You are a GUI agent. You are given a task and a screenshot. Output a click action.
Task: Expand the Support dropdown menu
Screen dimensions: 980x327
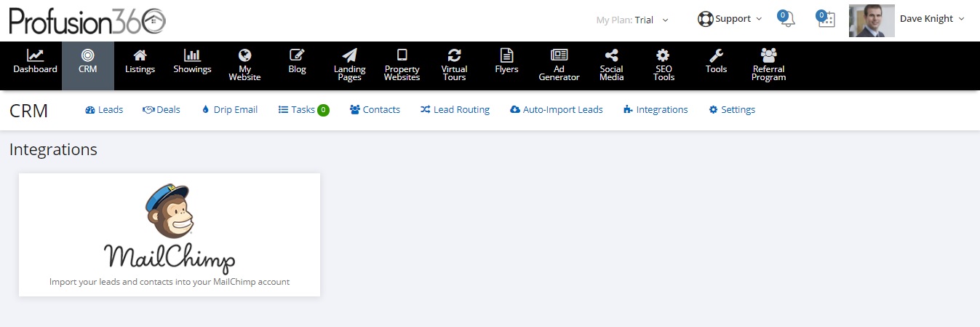click(730, 19)
